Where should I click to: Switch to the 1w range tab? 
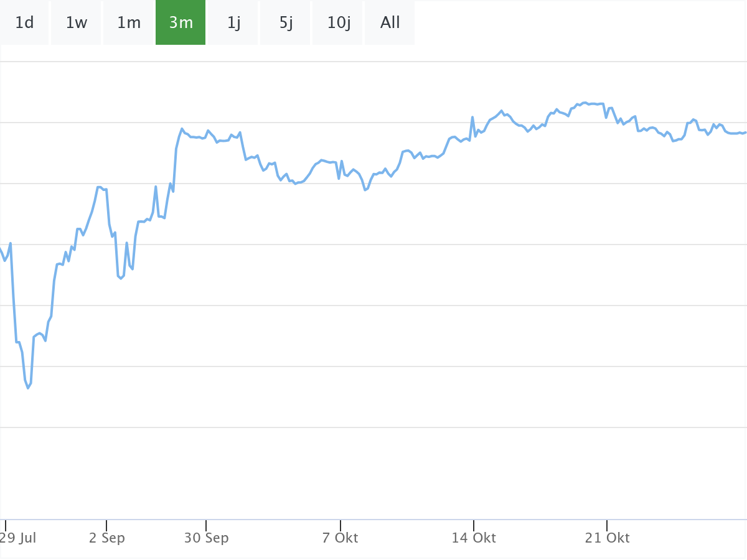coord(76,23)
